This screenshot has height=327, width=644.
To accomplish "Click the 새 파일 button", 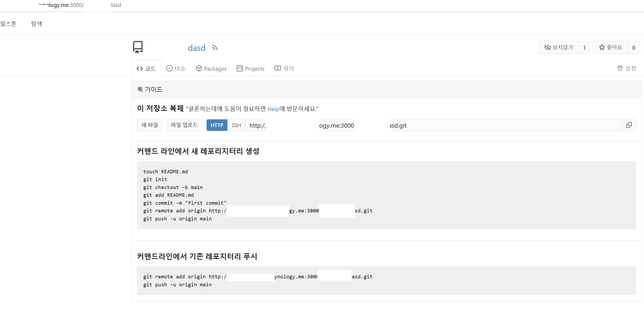I will (150, 125).
